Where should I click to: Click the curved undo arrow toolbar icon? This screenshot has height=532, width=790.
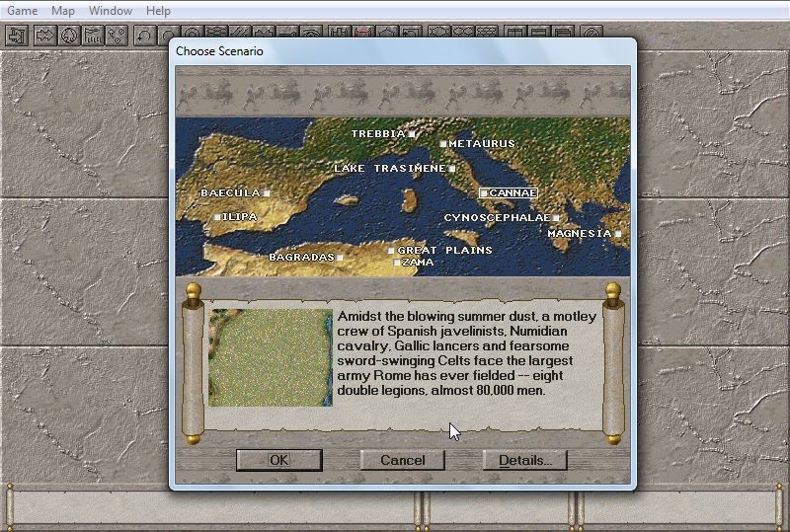(x=144, y=36)
